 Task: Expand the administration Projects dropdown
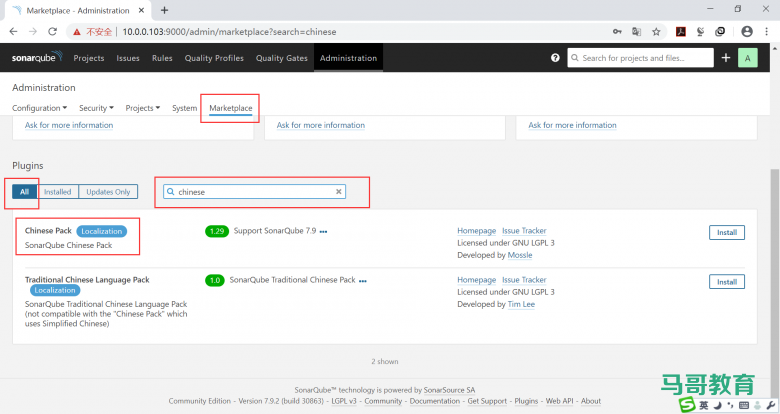143,108
